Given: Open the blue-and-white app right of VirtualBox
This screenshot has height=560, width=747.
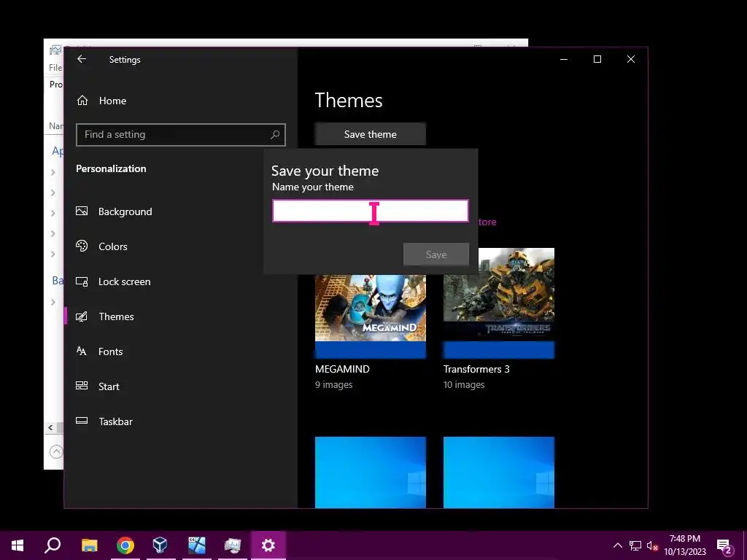Looking at the screenshot, I should tap(197, 545).
